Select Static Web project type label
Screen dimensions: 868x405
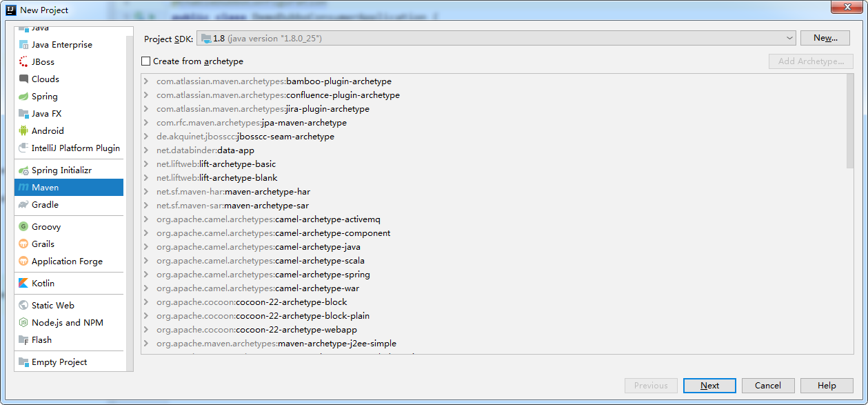tap(53, 306)
